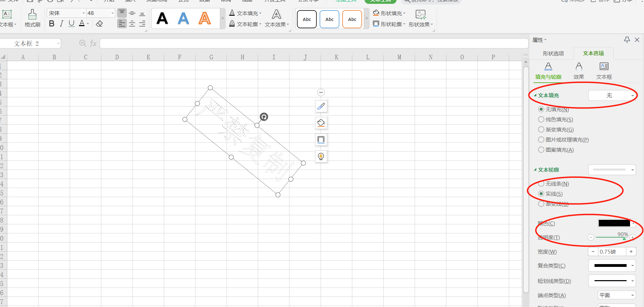Click the font color A icon

click(82, 24)
